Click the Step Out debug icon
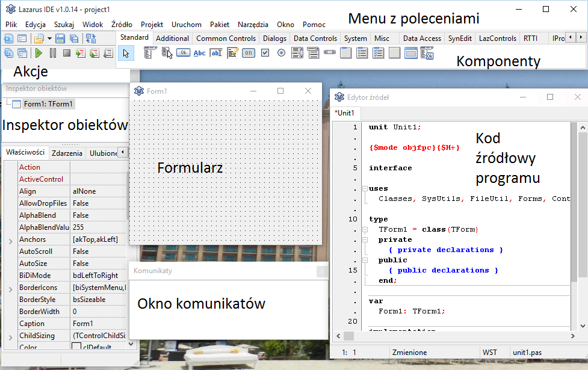The height and width of the screenshot is (370, 588). [x=108, y=53]
